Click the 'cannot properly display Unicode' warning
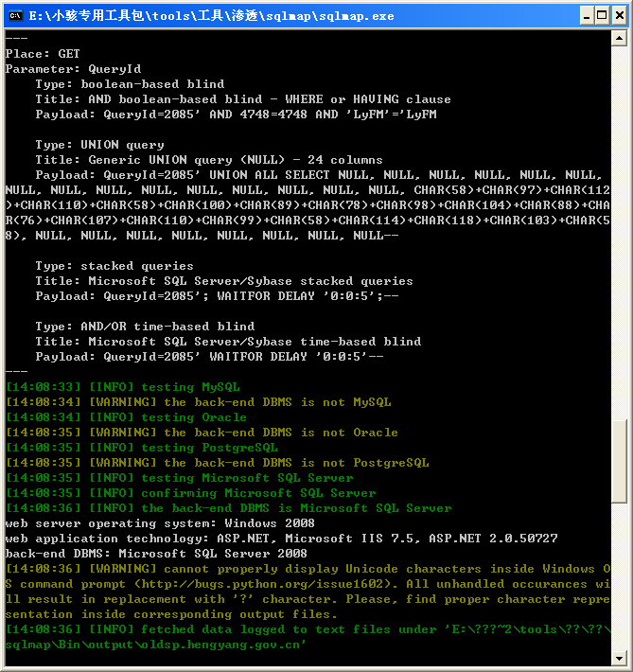This screenshot has height=672, width=633. [308, 592]
